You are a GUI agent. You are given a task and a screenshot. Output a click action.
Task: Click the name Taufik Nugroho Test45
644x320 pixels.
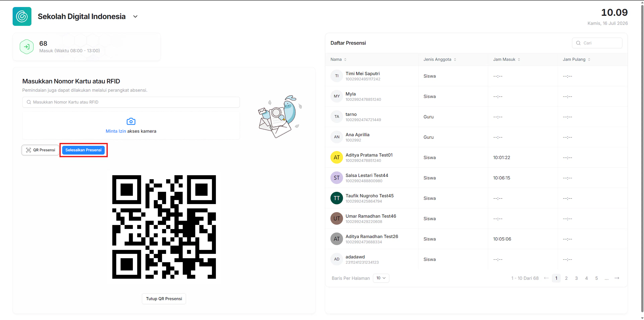tap(369, 196)
